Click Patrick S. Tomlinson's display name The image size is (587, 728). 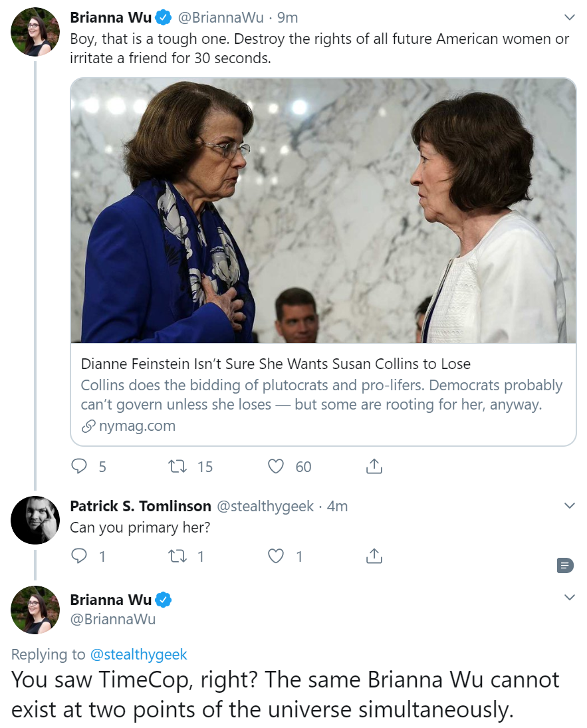(141, 506)
